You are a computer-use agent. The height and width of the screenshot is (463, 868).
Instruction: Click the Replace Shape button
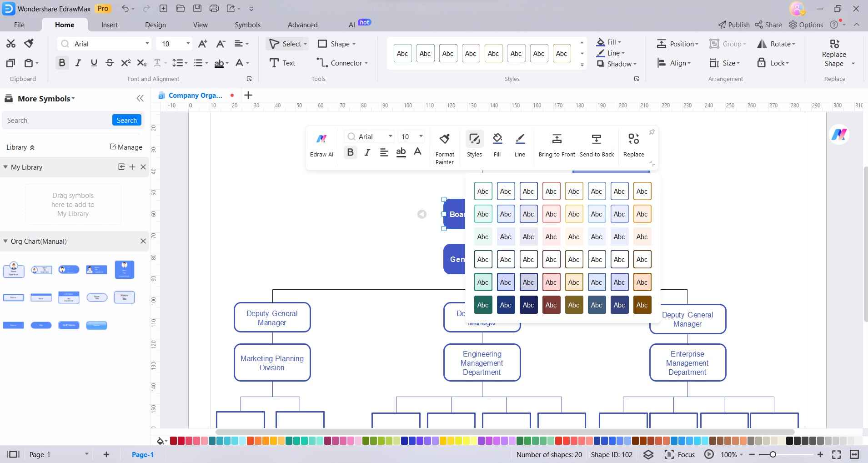(x=834, y=54)
